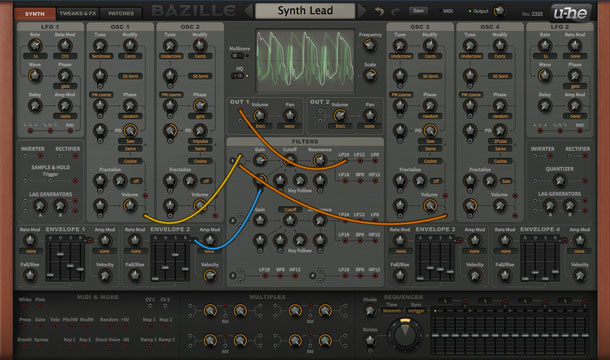Click the Sequencer Time sixteenth selector
The height and width of the screenshot is (360, 610).
click(x=391, y=311)
